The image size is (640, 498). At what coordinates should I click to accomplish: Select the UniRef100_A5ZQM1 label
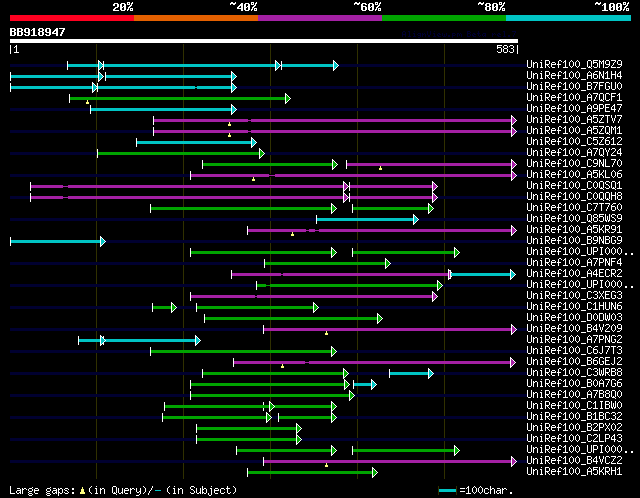(x=574, y=131)
